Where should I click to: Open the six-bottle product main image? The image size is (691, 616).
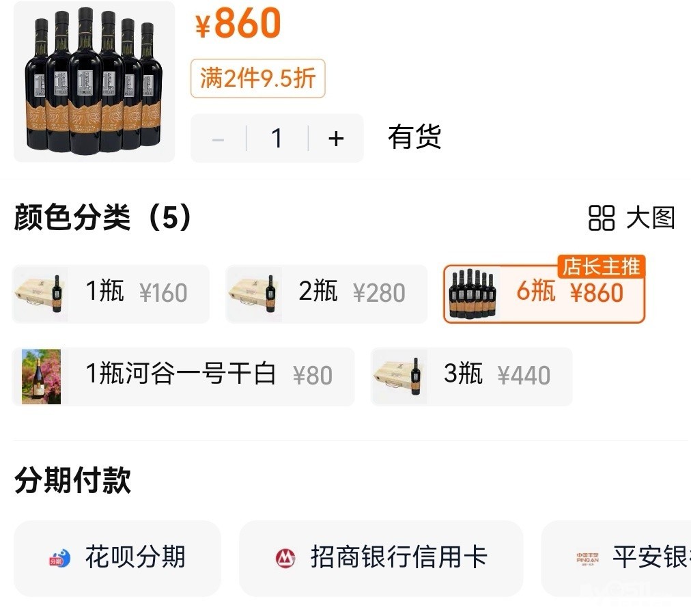(x=94, y=81)
